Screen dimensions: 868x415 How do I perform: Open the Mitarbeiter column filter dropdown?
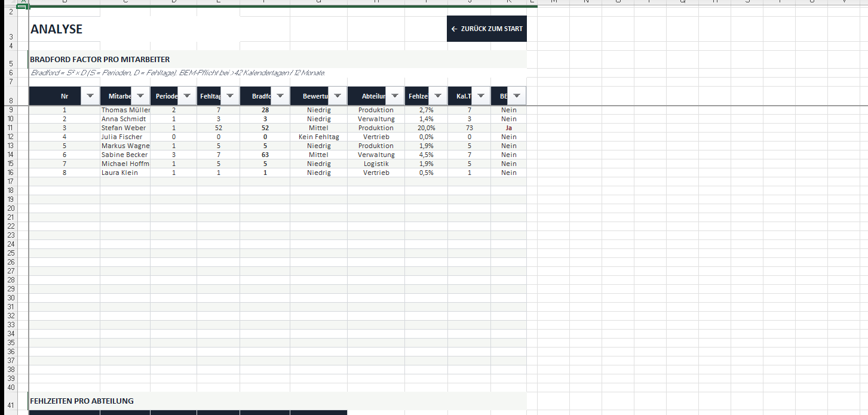[x=140, y=96]
